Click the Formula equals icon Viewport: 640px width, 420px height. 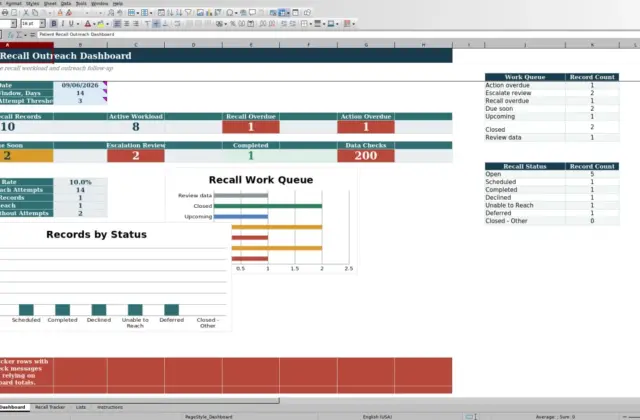pyautogui.click(x=32, y=35)
